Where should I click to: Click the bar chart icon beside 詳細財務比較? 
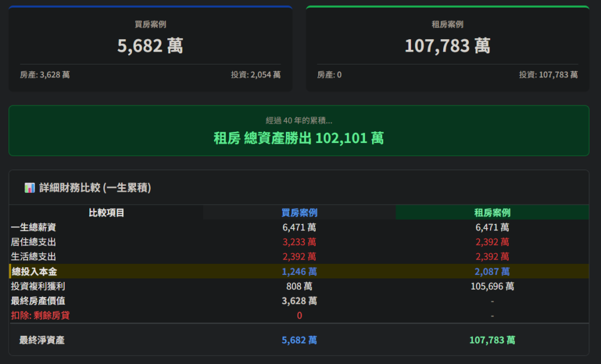[x=30, y=188]
